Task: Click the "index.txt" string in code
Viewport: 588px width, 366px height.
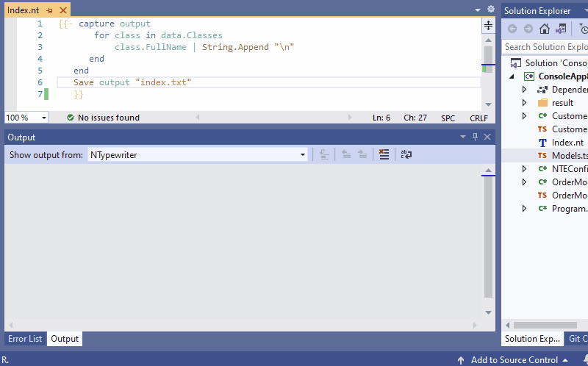Action: [163, 82]
